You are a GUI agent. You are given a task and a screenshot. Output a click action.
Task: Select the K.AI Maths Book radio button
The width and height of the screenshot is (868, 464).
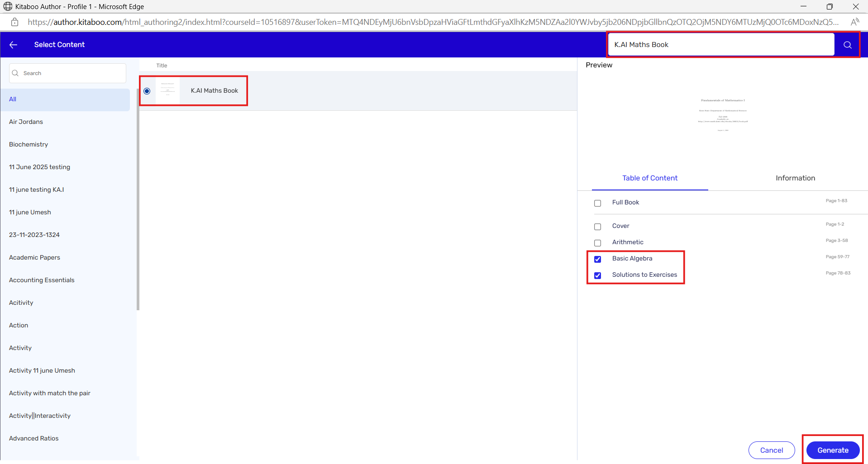pyautogui.click(x=147, y=91)
